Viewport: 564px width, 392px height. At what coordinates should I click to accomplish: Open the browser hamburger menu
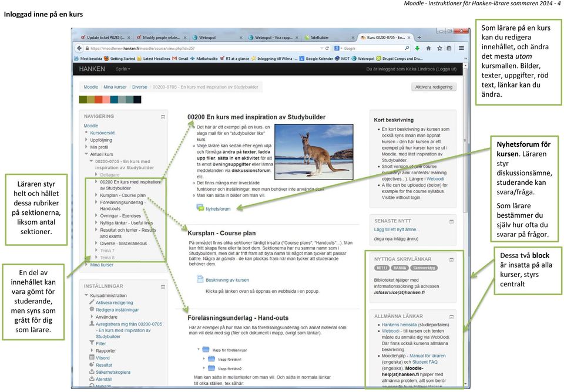461,48
